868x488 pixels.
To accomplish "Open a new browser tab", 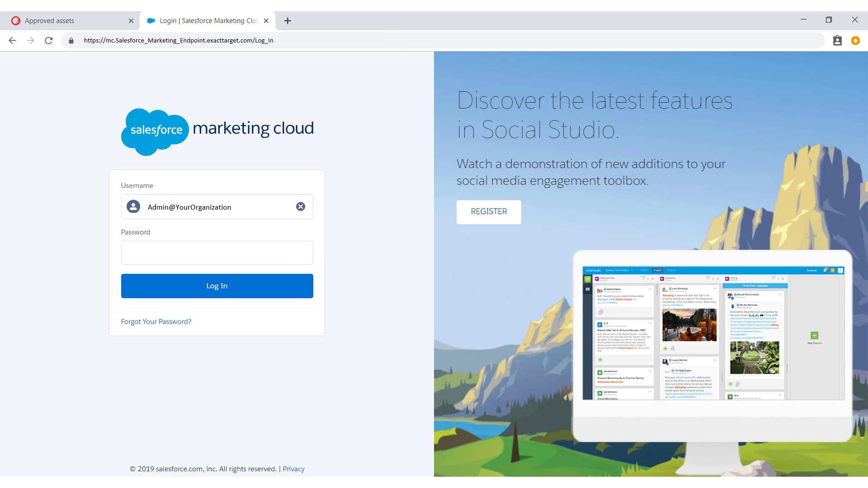I will point(288,21).
